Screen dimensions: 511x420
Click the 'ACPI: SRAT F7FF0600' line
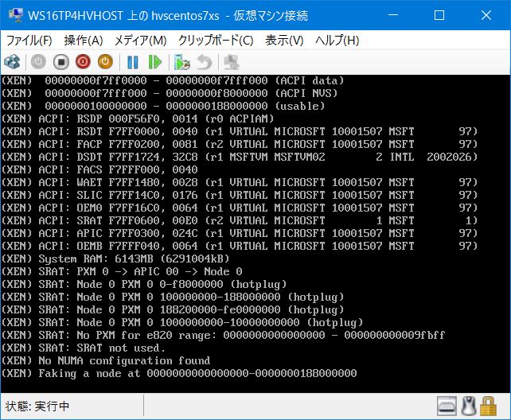[x=240, y=221]
